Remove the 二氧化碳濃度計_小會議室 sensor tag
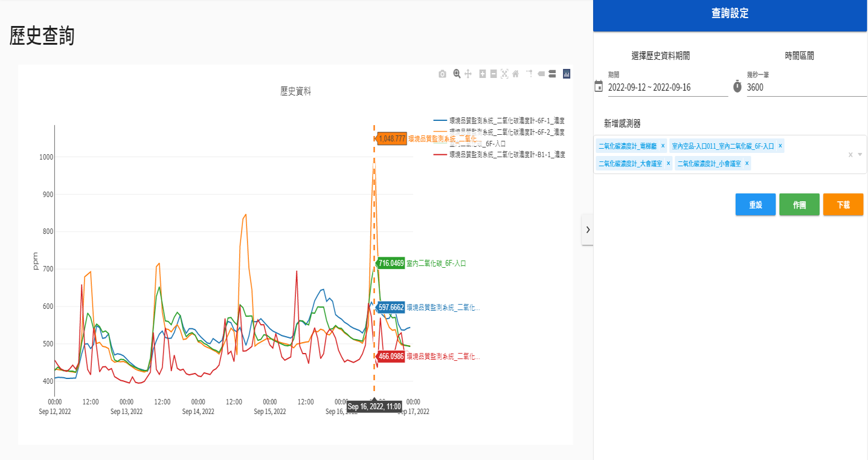This screenshot has width=868, height=460. point(747,163)
